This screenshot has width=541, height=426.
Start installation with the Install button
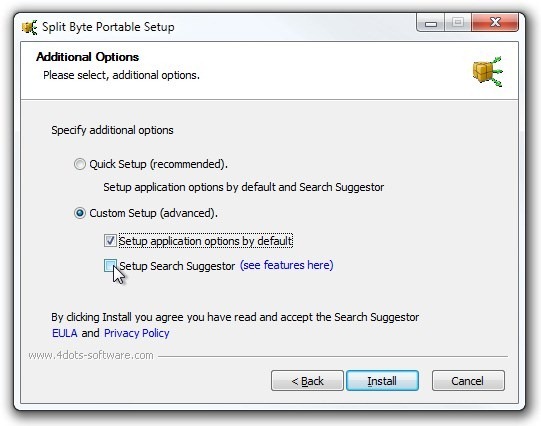coord(382,381)
